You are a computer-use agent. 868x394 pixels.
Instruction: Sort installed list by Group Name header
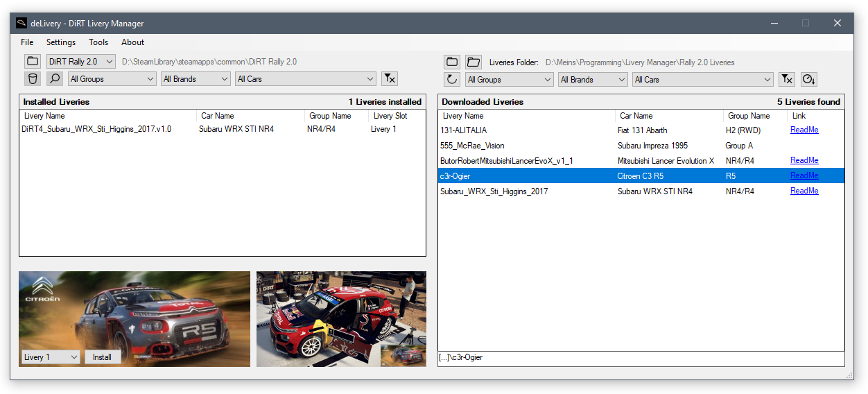[336, 116]
